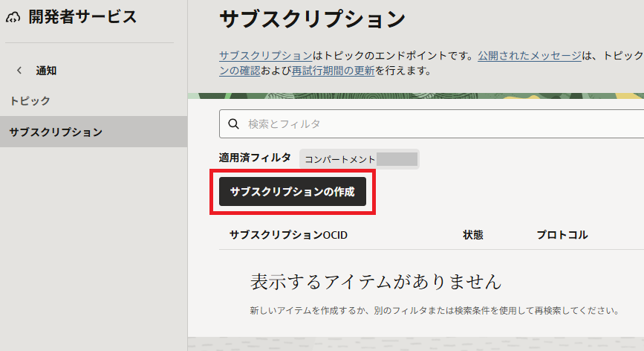Screen dimensions: 644x351
Task: Open トピック in the sidebar
Action: point(30,100)
